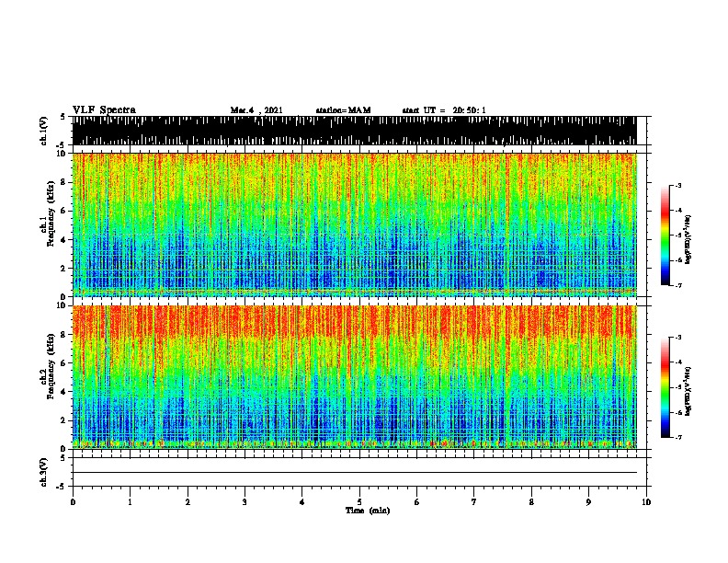The image size is (728, 563).
Task: Click time axis tick label "2"
Action: coord(188,501)
